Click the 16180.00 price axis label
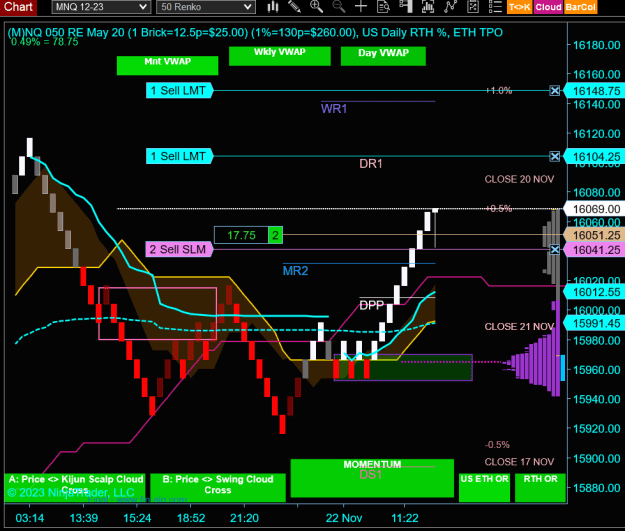Viewport: 625px width, 531px height. coord(596,45)
